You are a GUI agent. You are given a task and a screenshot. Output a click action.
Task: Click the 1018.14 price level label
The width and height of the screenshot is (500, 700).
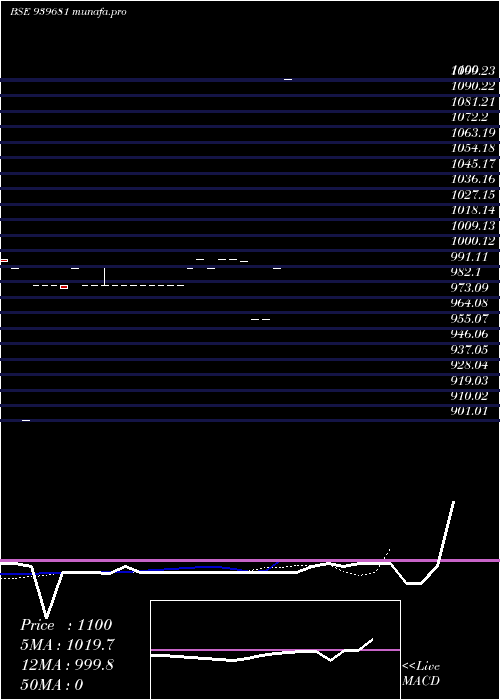point(473,210)
